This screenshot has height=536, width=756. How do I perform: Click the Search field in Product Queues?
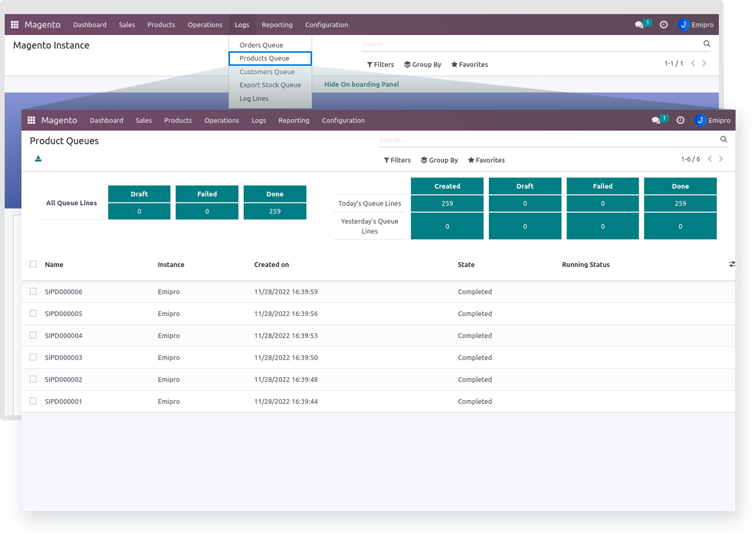click(546, 140)
